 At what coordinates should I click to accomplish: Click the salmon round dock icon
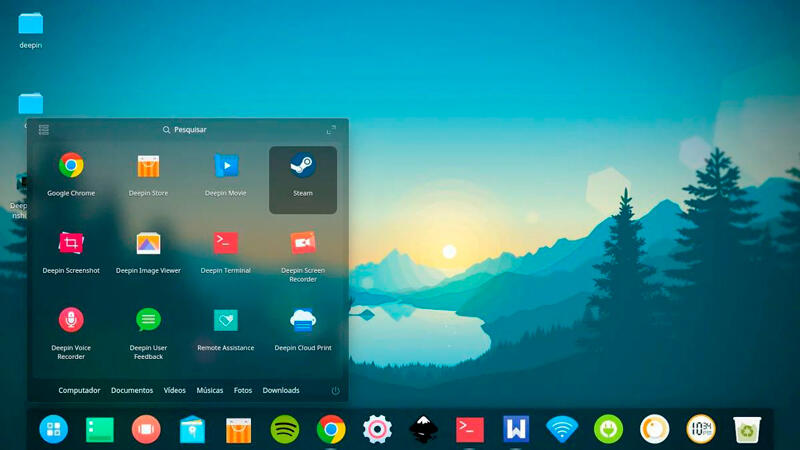(x=146, y=429)
